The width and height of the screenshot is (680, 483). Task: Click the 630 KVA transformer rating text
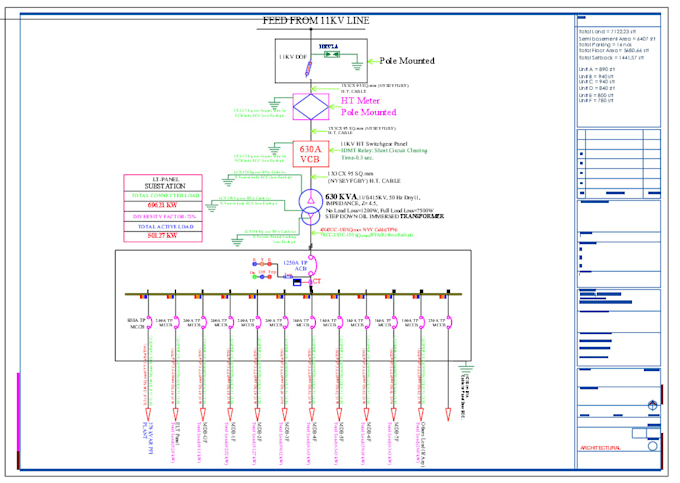pyautogui.click(x=341, y=196)
